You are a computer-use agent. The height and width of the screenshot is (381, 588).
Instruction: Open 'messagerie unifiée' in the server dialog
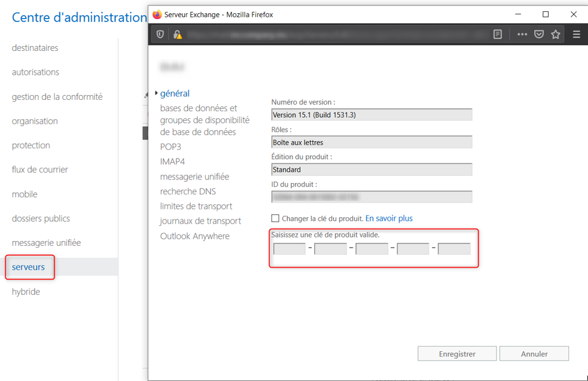point(194,176)
